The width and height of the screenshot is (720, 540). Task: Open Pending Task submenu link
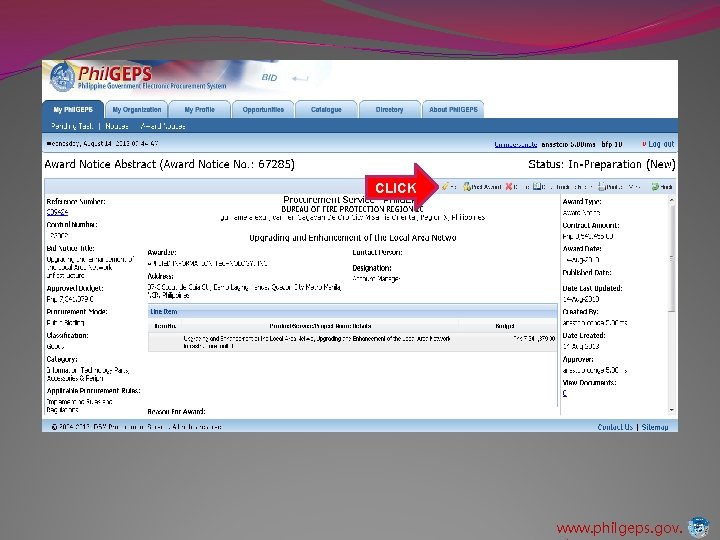pyautogui.click(x=72, y=126)
